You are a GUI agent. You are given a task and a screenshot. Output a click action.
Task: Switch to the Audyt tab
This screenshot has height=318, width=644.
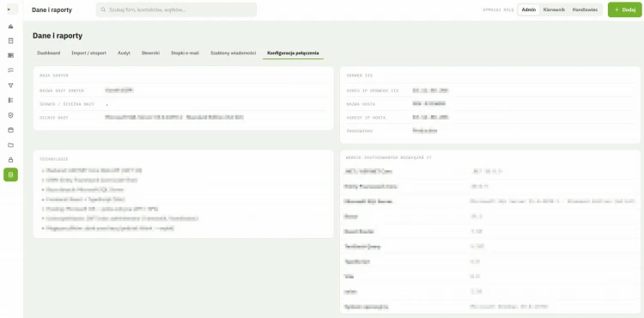click(x=124, y=53)
